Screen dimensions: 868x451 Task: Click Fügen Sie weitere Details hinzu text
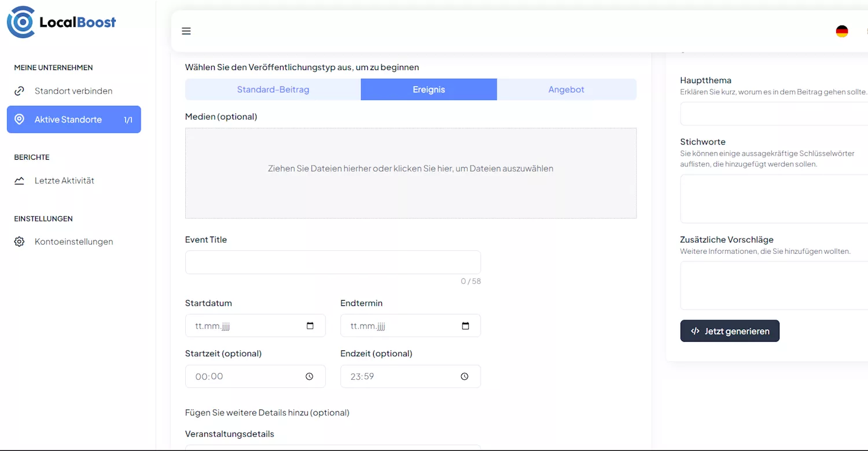(267, 413)
